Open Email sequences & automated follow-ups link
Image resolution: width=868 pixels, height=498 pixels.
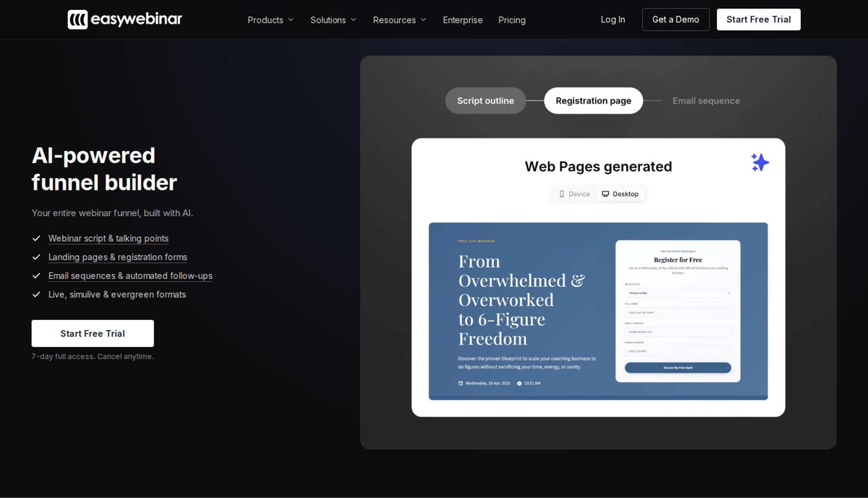point(130,276)
